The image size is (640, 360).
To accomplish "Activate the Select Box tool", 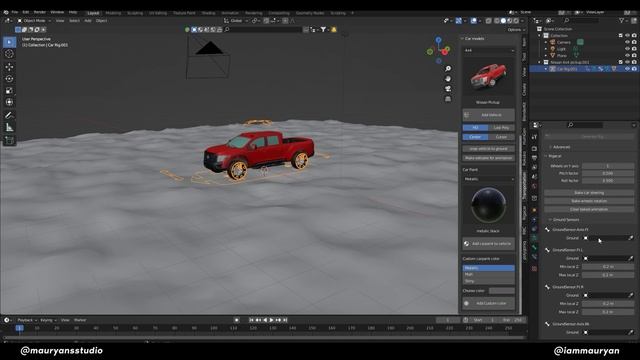I will tap(9, 42).
